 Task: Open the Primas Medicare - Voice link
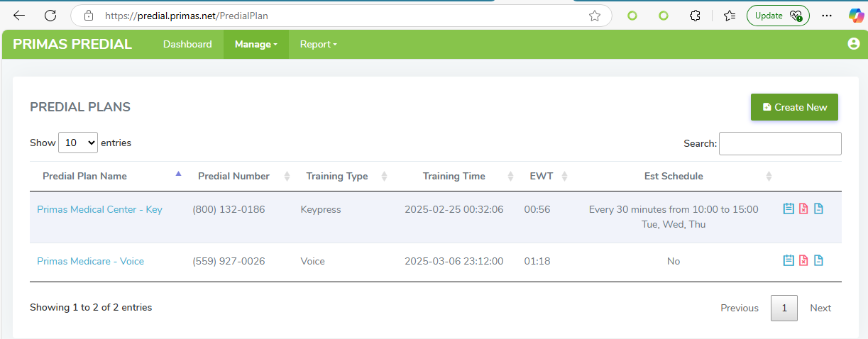(90, 261)
